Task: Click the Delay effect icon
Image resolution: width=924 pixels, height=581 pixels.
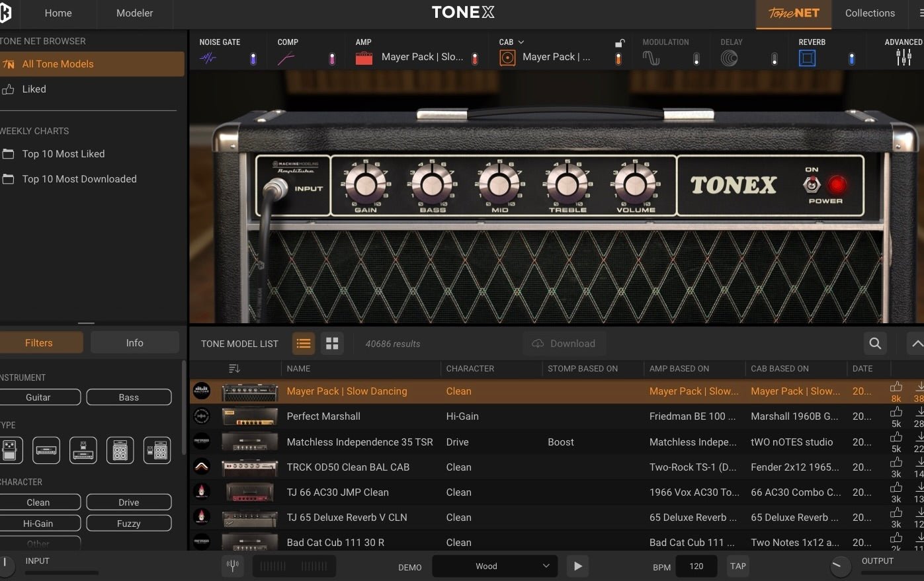Action: (728, 57)
